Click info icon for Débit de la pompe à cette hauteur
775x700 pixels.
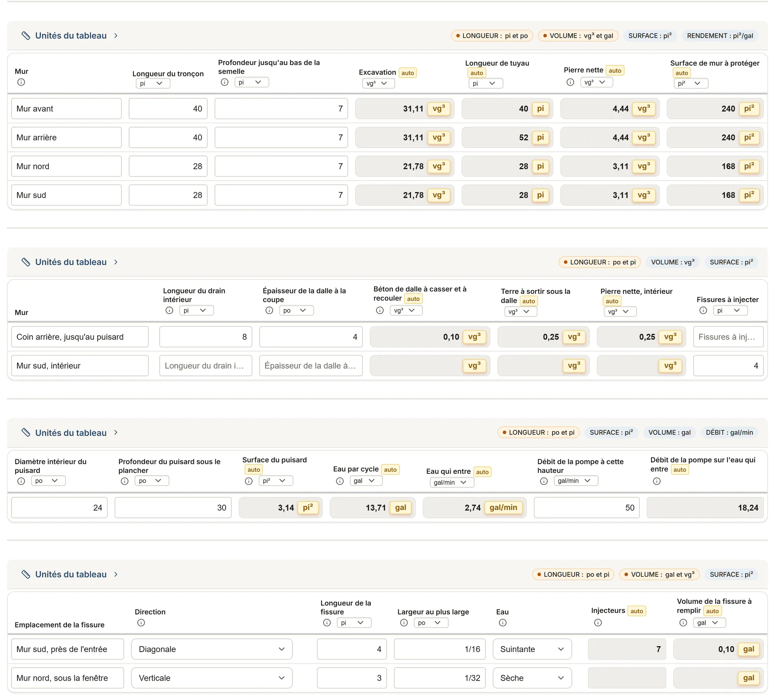click(x=544, y=481)
